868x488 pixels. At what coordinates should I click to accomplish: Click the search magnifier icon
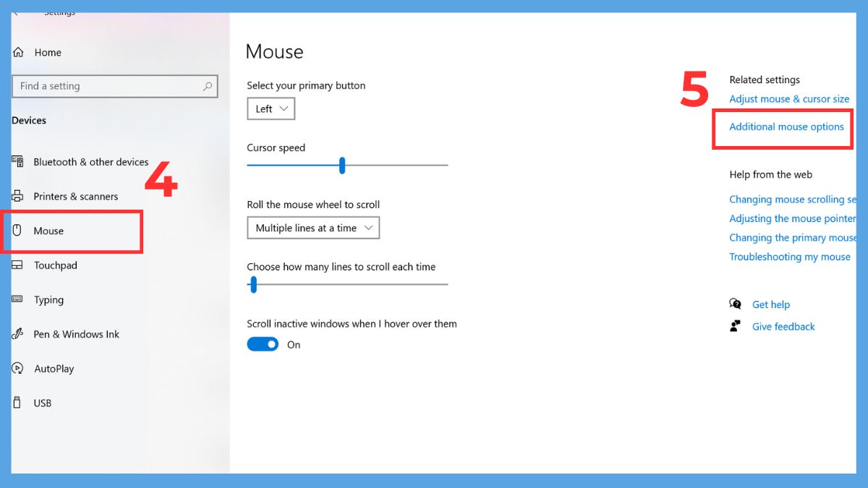coord(208,86)
